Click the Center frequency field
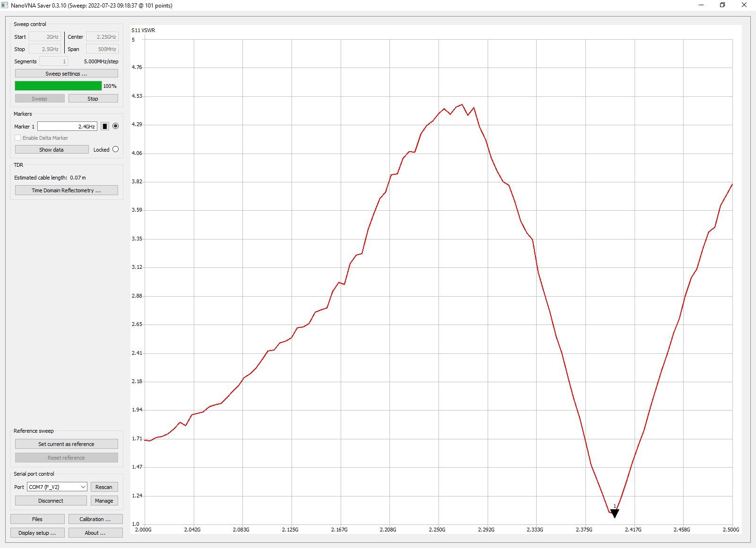Image resolution: width=756 pixels, height=548 pixels. click(102, 36)
